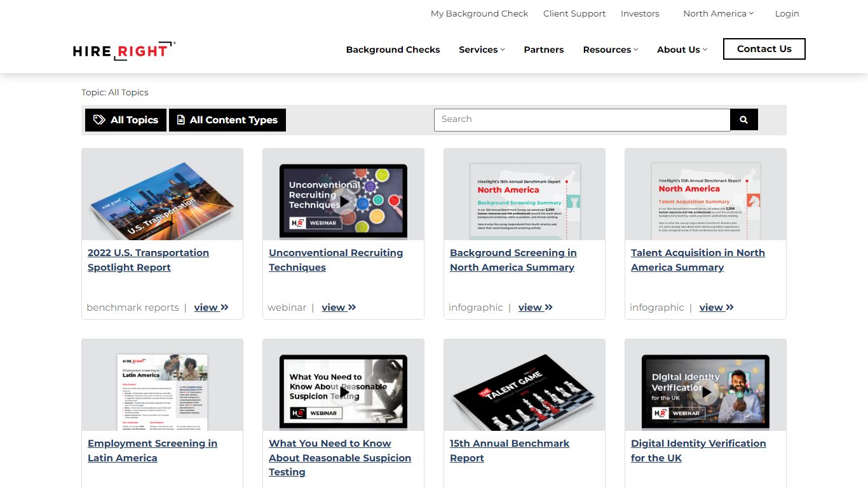Open the North America region dropdown
The width and height of the screenshot is (868, 488).
click(718, 13)
